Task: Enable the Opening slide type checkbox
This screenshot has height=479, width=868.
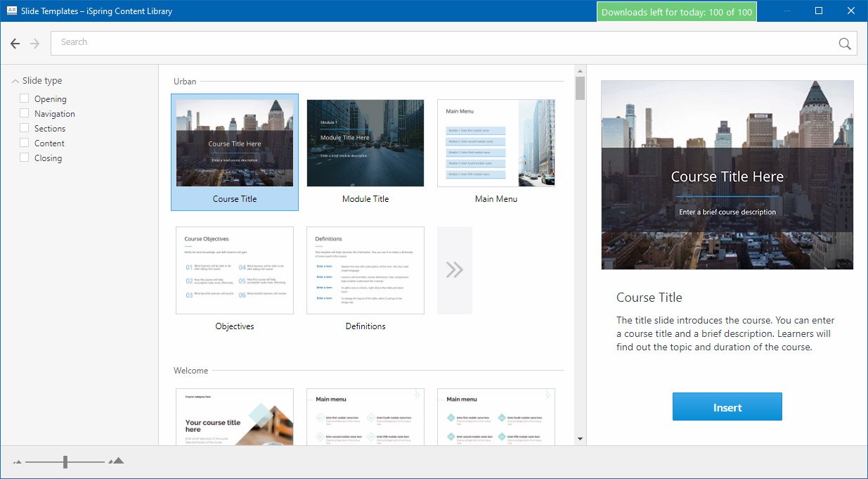Action: click(x=25, y=98)
